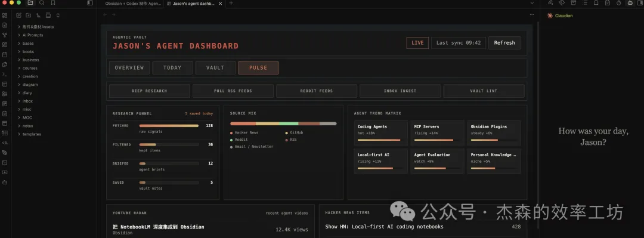Expand the diary folder
644x238 pixels.
27,93
